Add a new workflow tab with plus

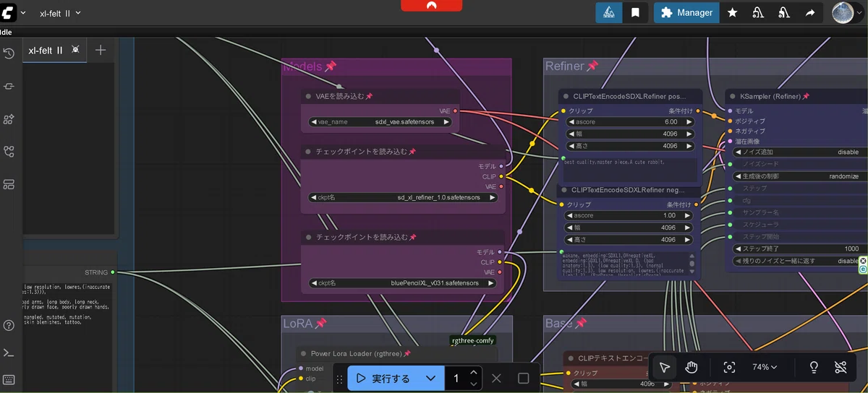101,50
